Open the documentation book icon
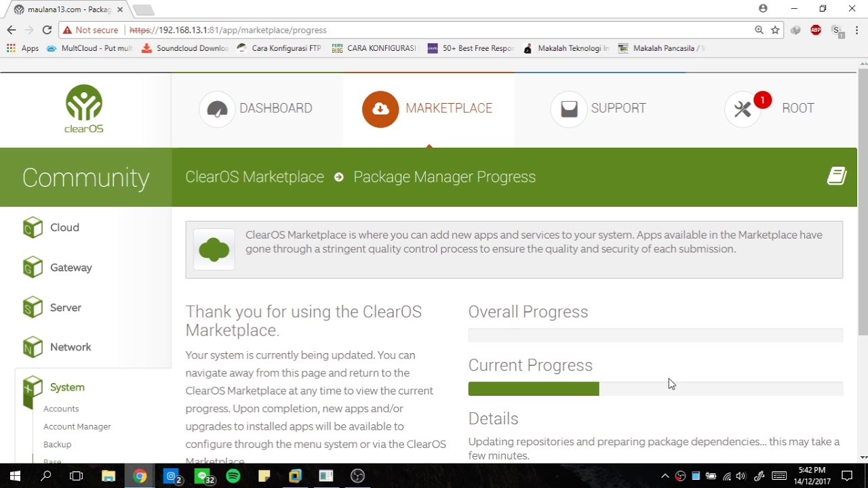The width and height of the screenshot is (868, 488). click(x=837, y=176)
